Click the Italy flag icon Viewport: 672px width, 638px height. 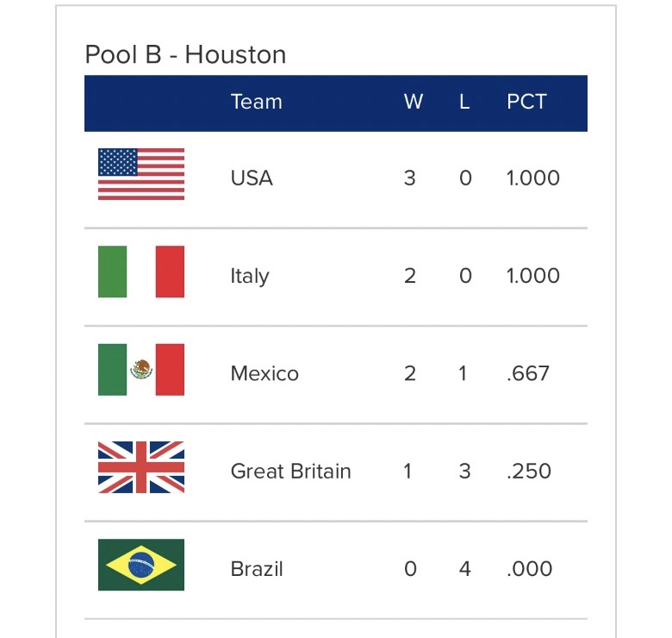[x=141, y=272]
